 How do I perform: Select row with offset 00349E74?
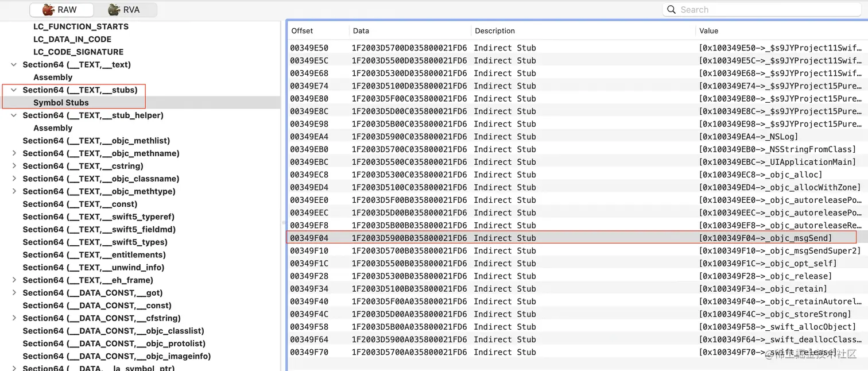point(577,86)
